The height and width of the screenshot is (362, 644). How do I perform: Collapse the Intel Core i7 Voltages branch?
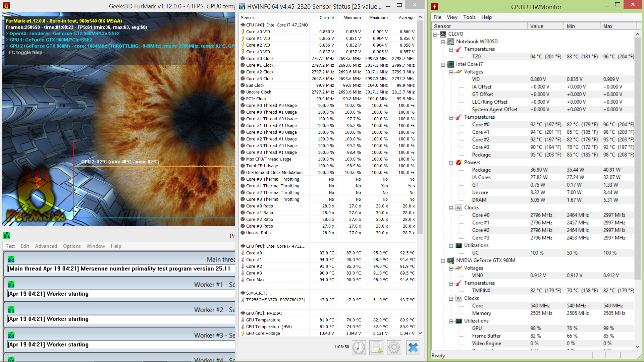pyautogui.click(x=451, y=72)
